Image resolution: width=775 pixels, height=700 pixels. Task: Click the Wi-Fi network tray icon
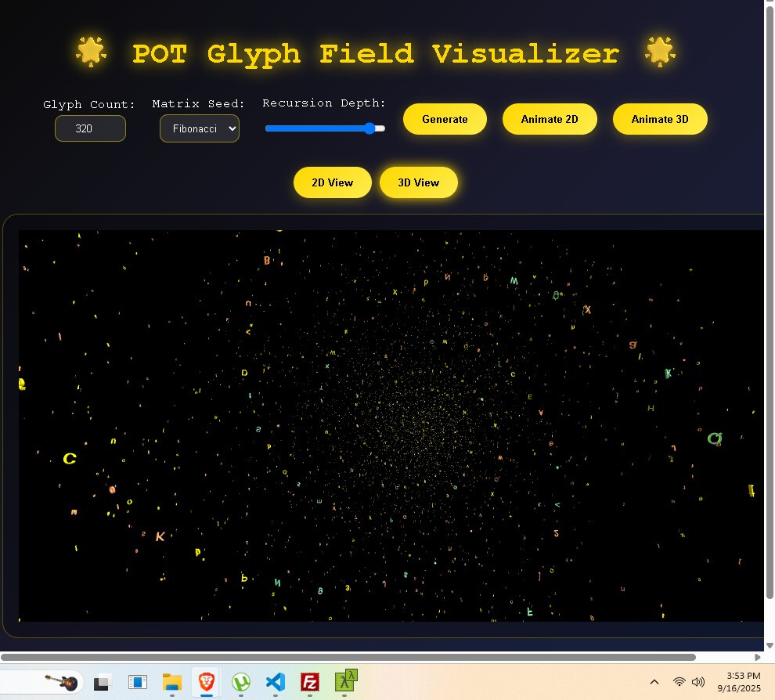679,682
